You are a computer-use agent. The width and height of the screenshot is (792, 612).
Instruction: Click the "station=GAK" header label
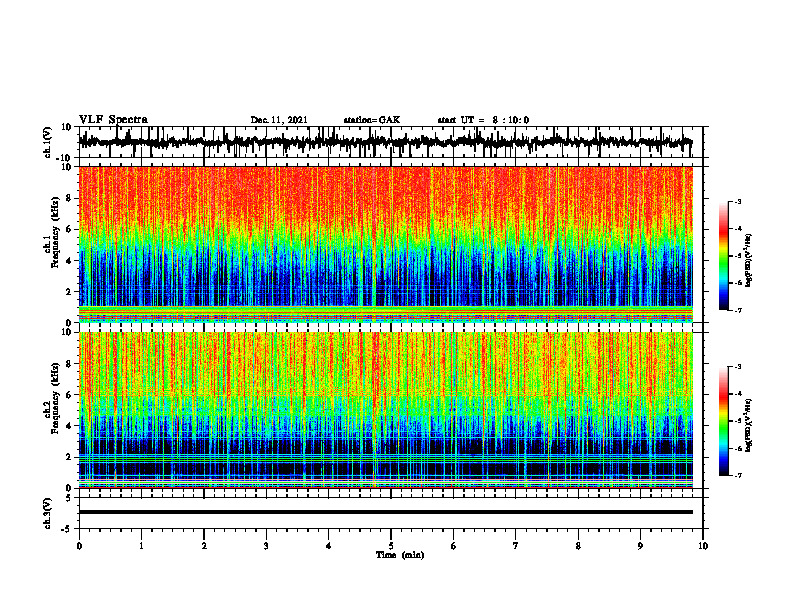pyautogui.click(x=372, y=120)
